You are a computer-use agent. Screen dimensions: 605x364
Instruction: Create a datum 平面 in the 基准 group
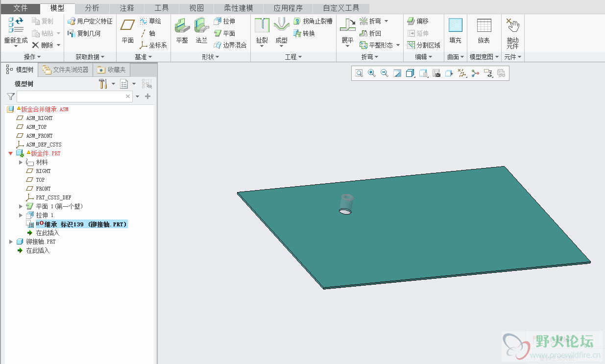click(128, 31)
